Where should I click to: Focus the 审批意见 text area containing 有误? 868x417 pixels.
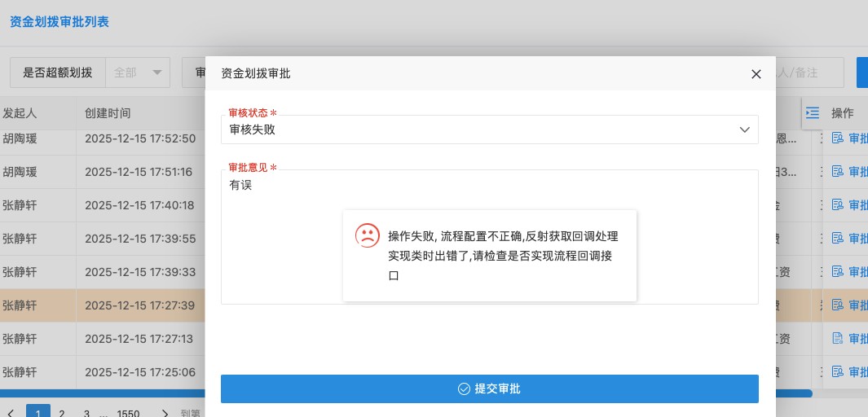pos(489,237)
